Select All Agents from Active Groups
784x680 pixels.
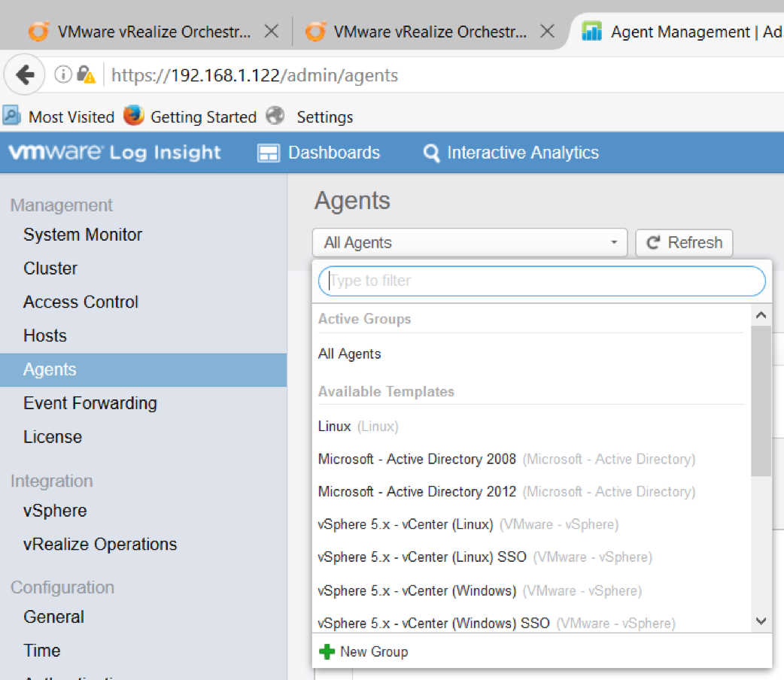350,354
